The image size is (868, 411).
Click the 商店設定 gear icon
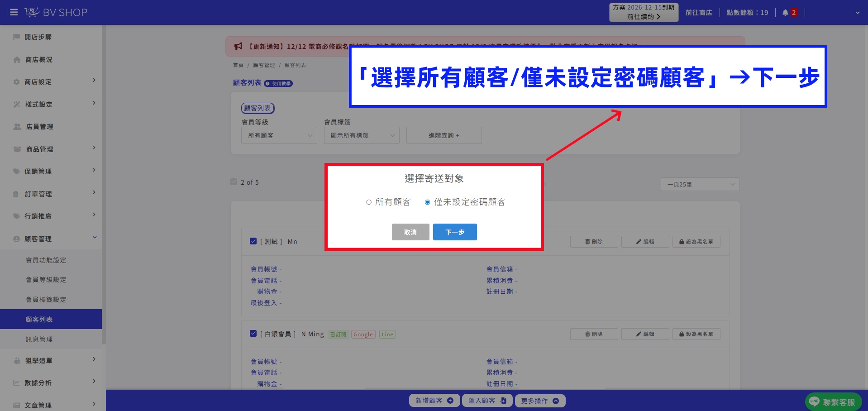click(17, 82)
